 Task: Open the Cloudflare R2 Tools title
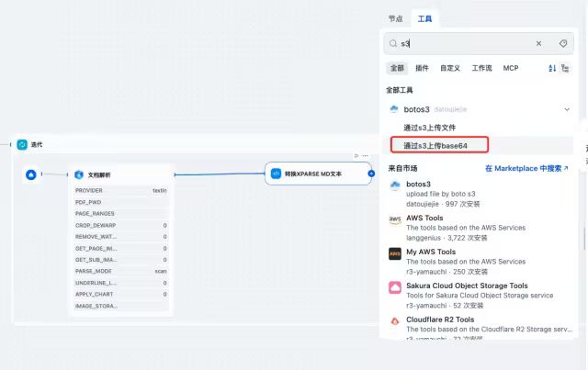pos(440,320)
